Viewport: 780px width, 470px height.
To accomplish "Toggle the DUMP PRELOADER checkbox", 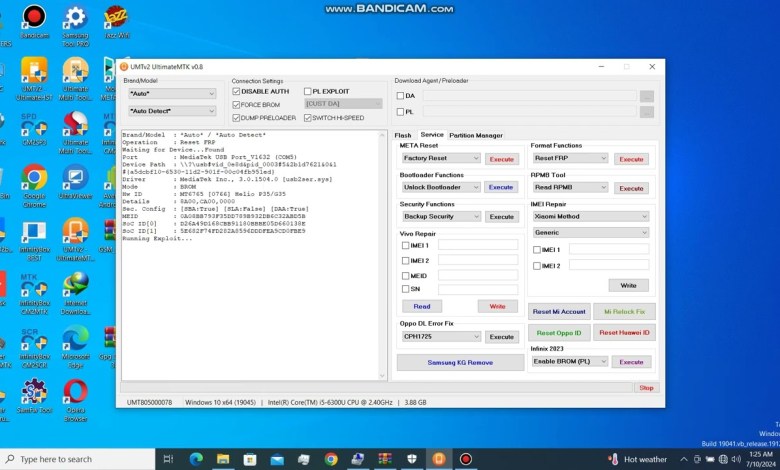I will click(x=236, y=118).
